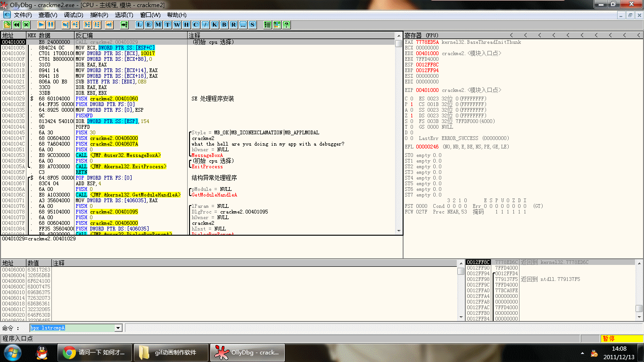The width and height of the screenshot is (644, 362).
Task: Open the Windows Start menu
Action: point(12,352)
